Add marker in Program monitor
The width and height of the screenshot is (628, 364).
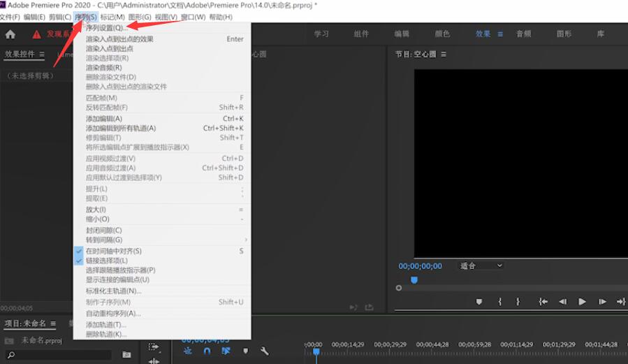coord(479,302)
